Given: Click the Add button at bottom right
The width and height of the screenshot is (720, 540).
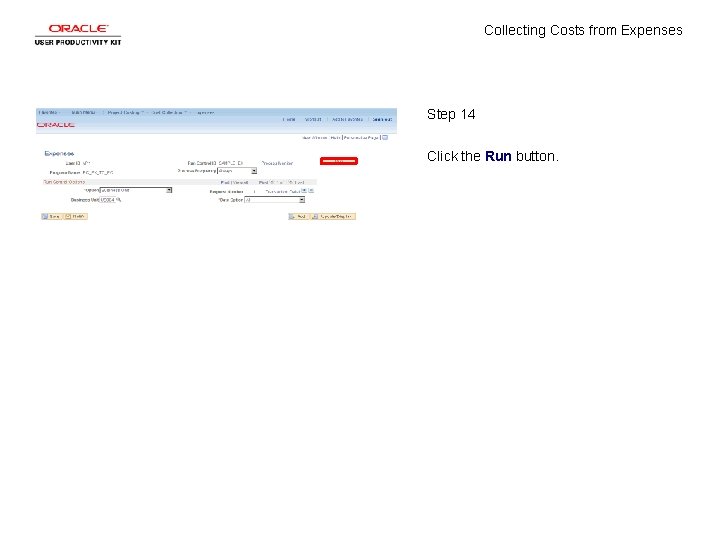Looking at the screenshot, I should point(298,216).
